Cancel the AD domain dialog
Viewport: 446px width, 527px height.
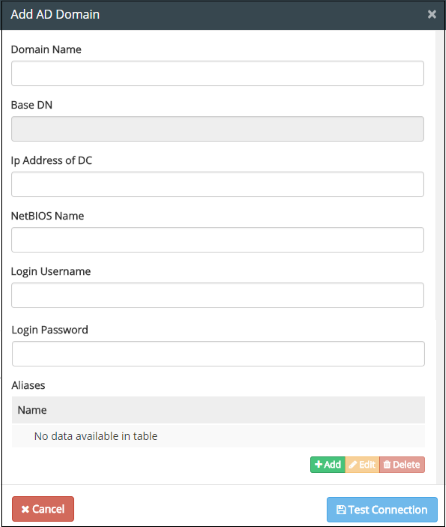point(43,509)
